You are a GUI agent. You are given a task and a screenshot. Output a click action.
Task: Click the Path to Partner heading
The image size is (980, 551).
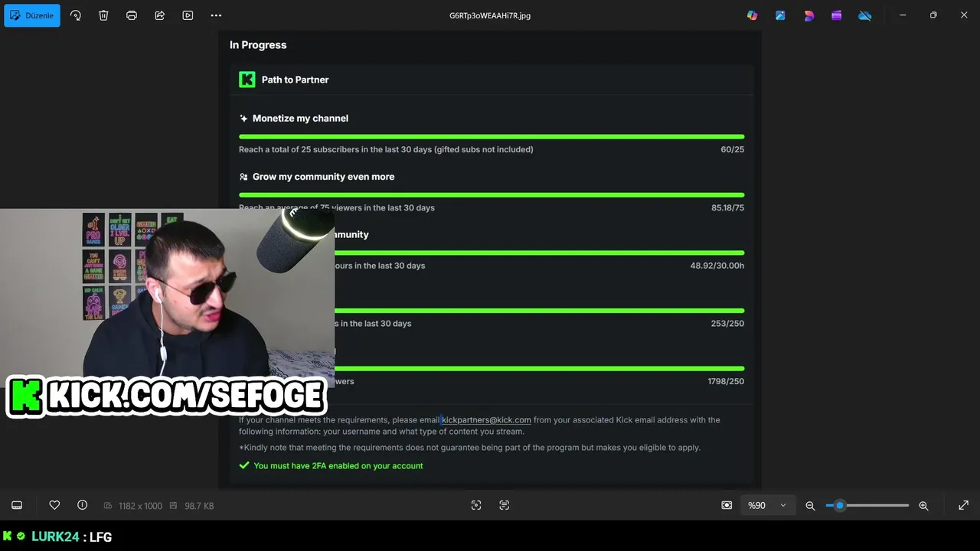pyautogui.click(x=295, y=80)
